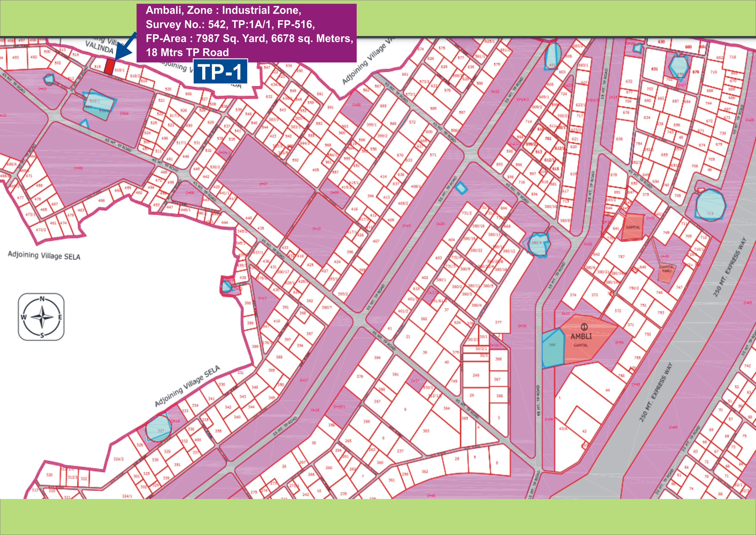
Task: Select large blue circle near plot 708
Action: pos(711,205)
